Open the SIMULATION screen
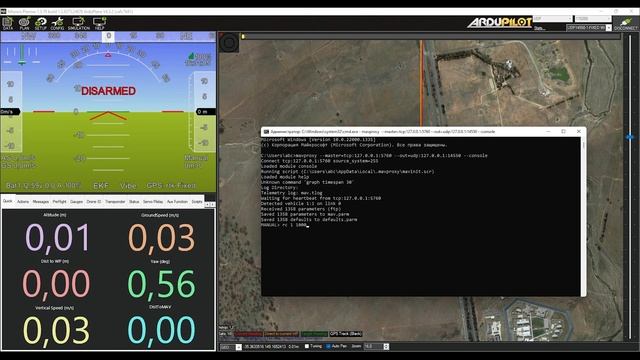This screenshot has height=360, width=640. tap(78, 23)
